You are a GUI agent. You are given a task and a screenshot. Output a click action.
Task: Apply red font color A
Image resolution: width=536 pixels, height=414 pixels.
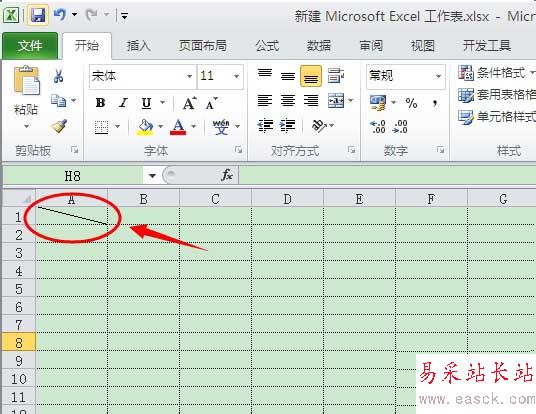tap(178, 127)
